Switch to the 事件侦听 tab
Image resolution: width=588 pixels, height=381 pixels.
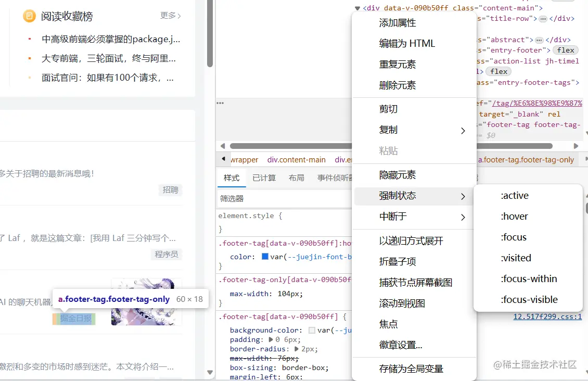coord(335,178)
